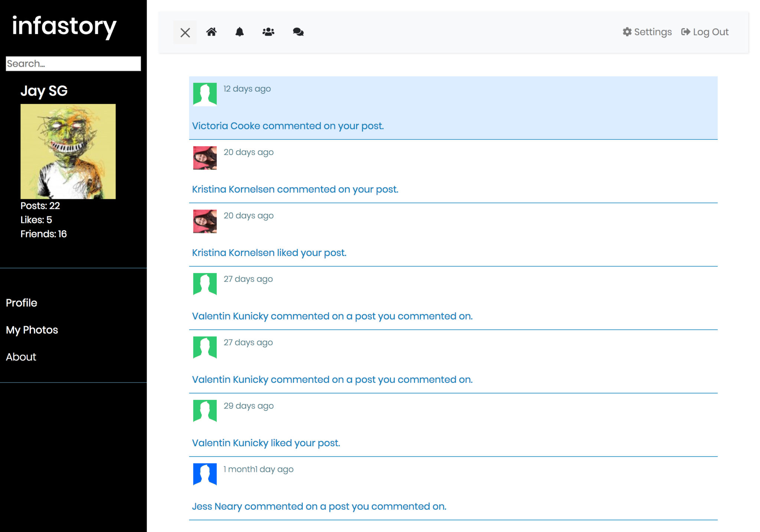This screenshot has height=532, width=760.
Task: Open the messages chat bubbles icon
Action: (298, 32)
